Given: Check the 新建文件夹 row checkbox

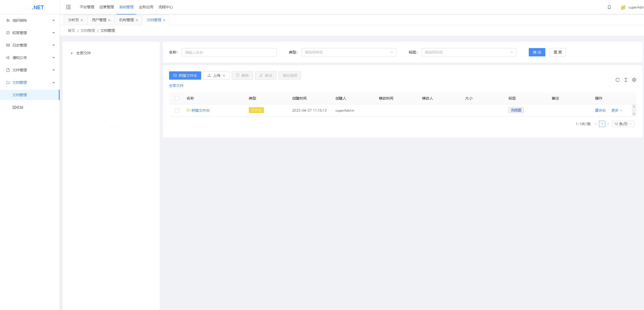Looking at the screenshot, I should (x=177, y=110).
